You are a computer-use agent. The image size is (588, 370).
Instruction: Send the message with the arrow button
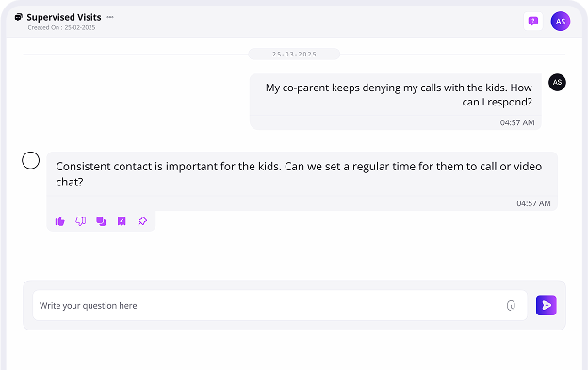pos(546,305)
